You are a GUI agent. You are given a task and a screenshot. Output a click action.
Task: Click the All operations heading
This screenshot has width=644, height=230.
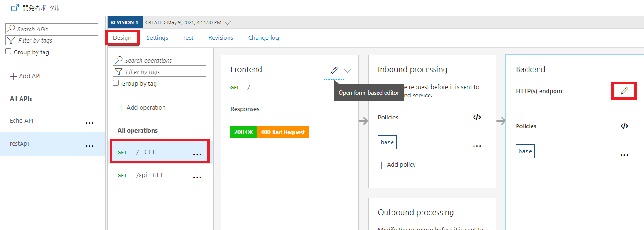point(138,131)
